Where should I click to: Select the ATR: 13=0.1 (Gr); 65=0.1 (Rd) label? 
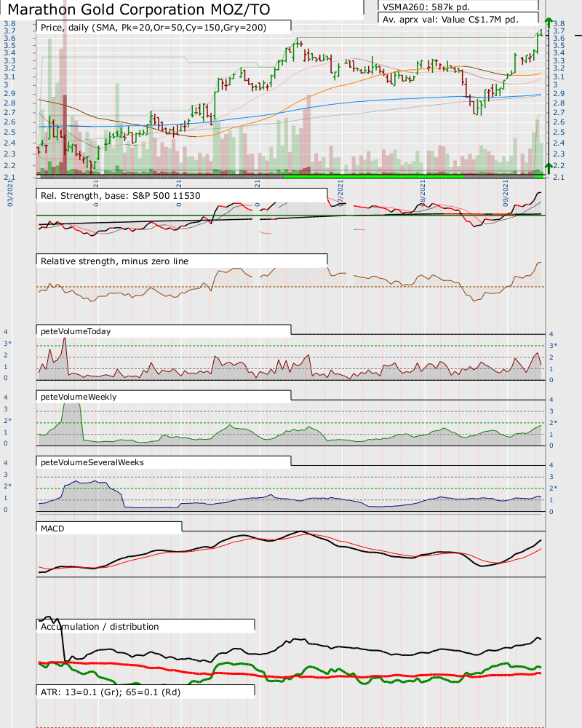111,692
